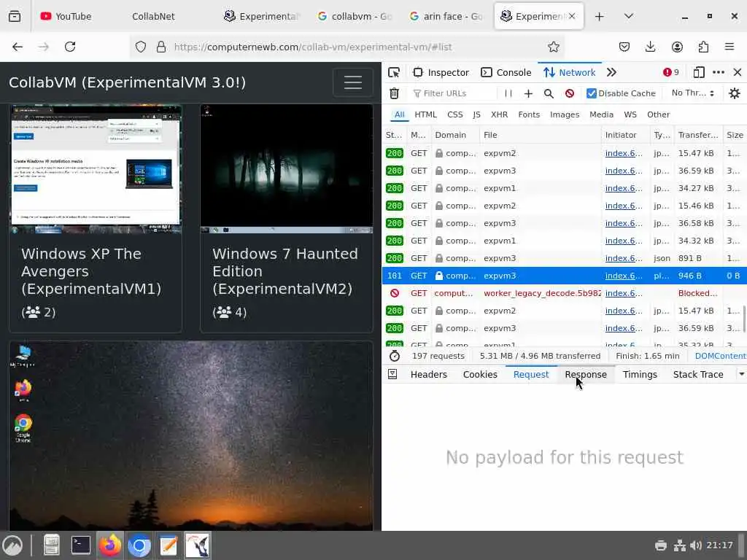
Task: Open terminal from taskbar
Action: pos(80,545)
